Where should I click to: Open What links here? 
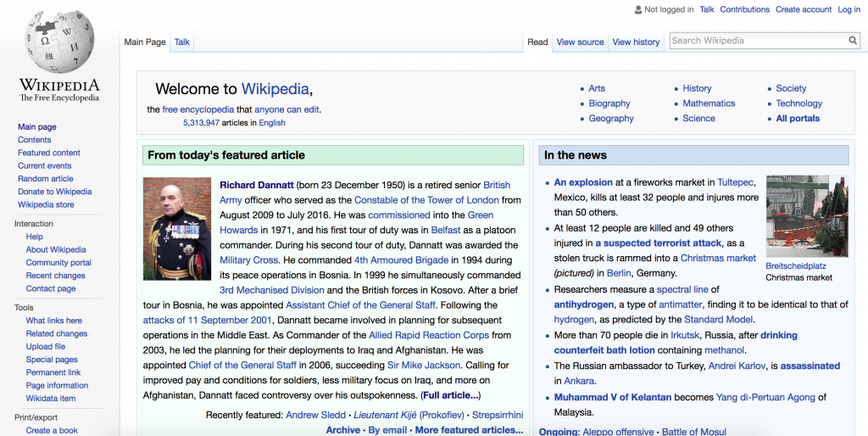click(53, 320)
